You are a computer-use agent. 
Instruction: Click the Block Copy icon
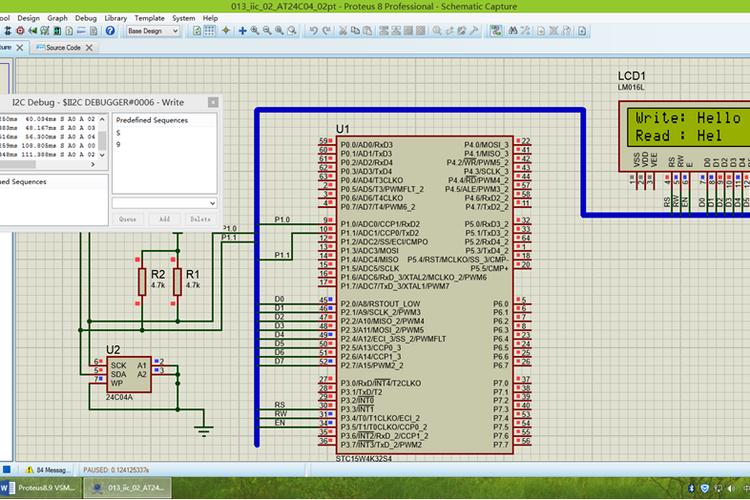click(383, 31)
